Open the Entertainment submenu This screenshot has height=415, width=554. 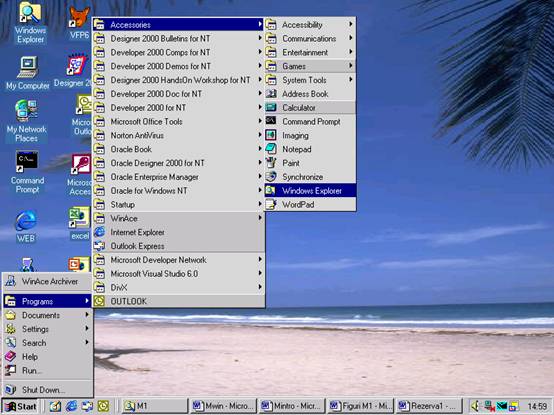coord(310,52)
